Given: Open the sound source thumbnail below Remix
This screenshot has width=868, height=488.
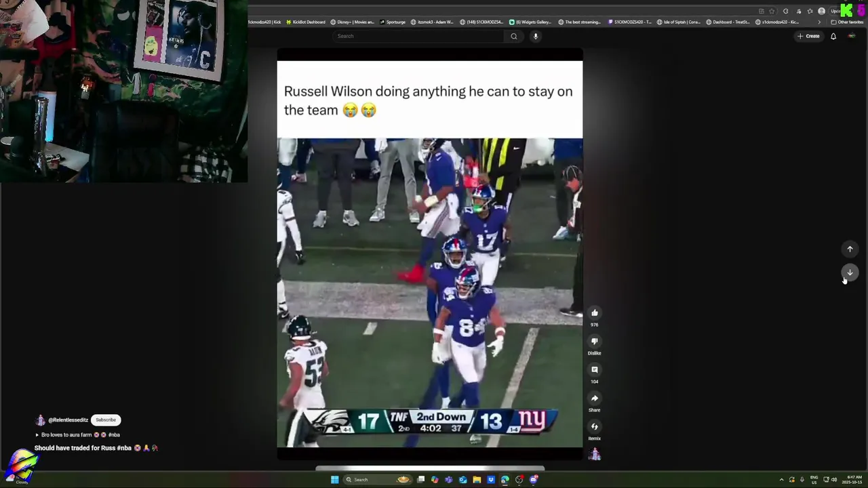Looking at the screenshot, I should point(595,454).
